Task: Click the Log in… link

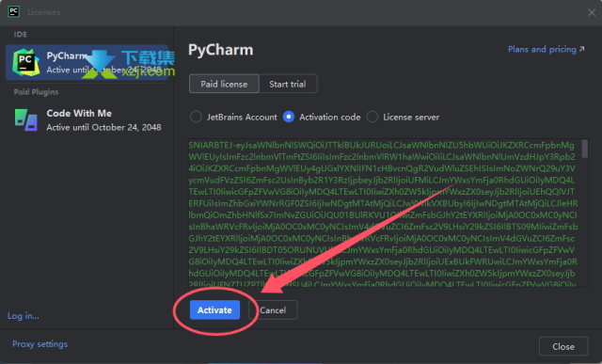Action: click(x=23, y=316)
